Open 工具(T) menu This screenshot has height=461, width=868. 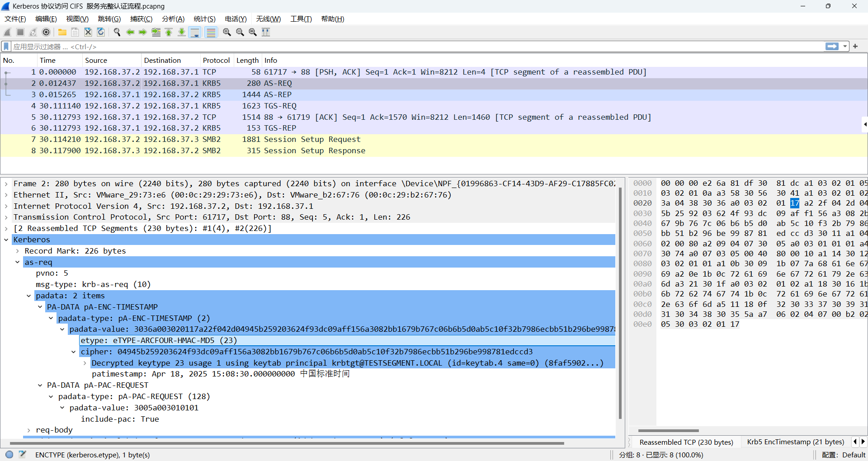coord(301,19)
